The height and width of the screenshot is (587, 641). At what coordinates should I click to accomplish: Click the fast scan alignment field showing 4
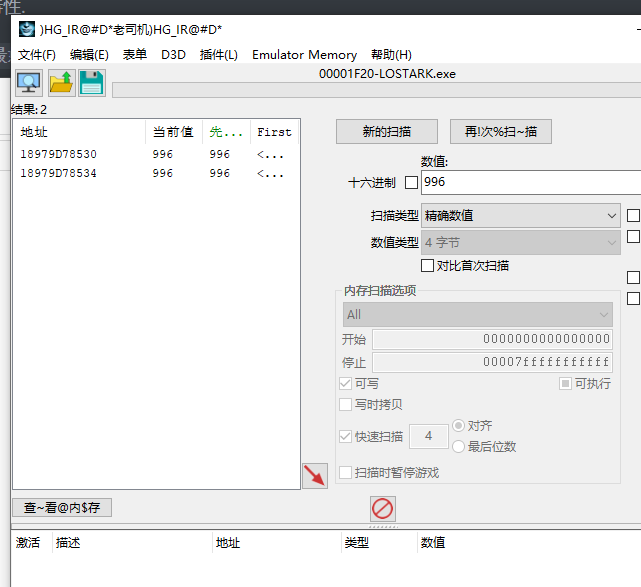coord(428,436)
